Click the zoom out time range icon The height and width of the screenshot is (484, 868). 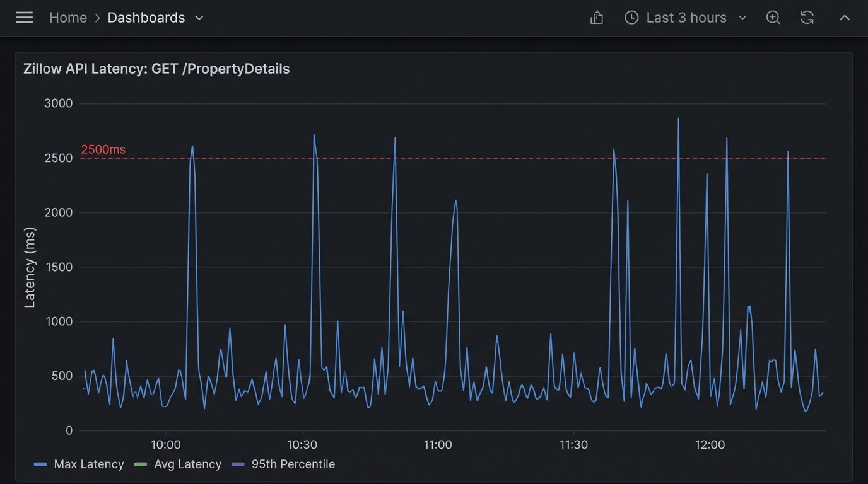point(773,18)
